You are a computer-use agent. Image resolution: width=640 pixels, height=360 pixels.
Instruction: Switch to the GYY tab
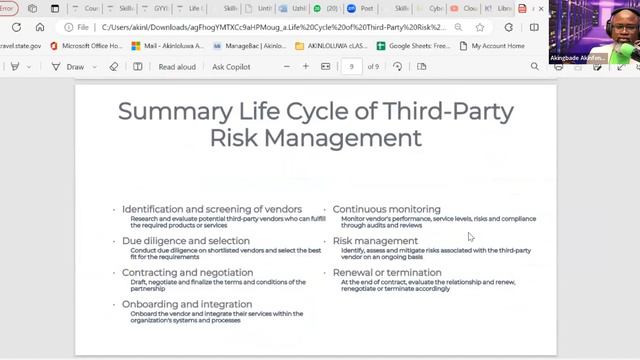point(155,8)
